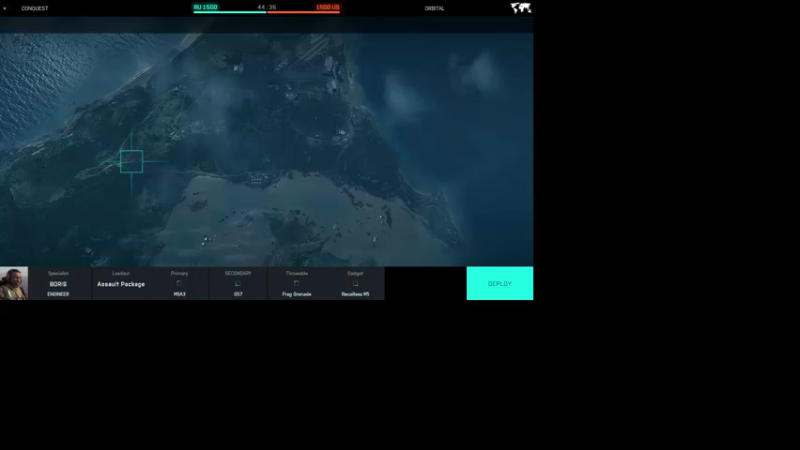Click the Secondary weapon slot icon
This screenshot has height=450, width=800.
(x=238, y=283)
